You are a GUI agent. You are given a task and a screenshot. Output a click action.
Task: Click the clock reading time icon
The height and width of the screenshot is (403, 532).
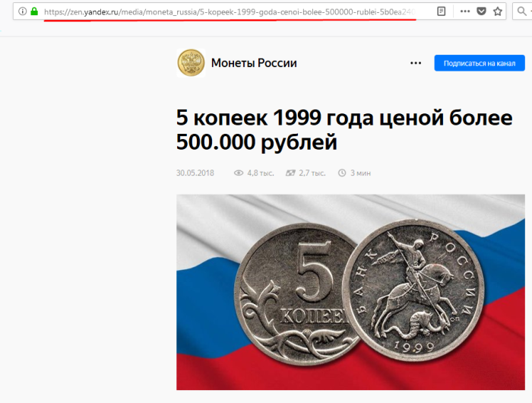coord(342,173)
